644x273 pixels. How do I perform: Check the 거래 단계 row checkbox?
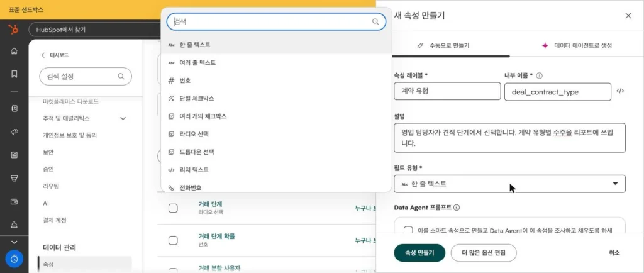tap(174, 208)
